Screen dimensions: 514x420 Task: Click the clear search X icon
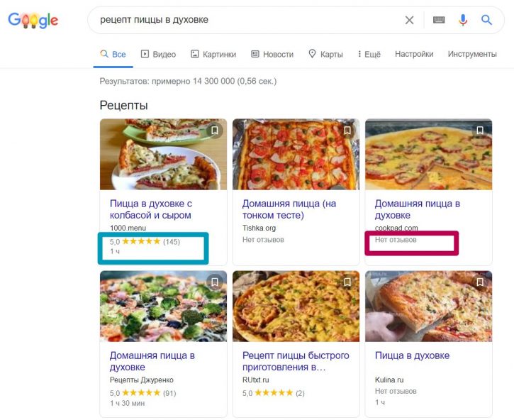[409, 20]
